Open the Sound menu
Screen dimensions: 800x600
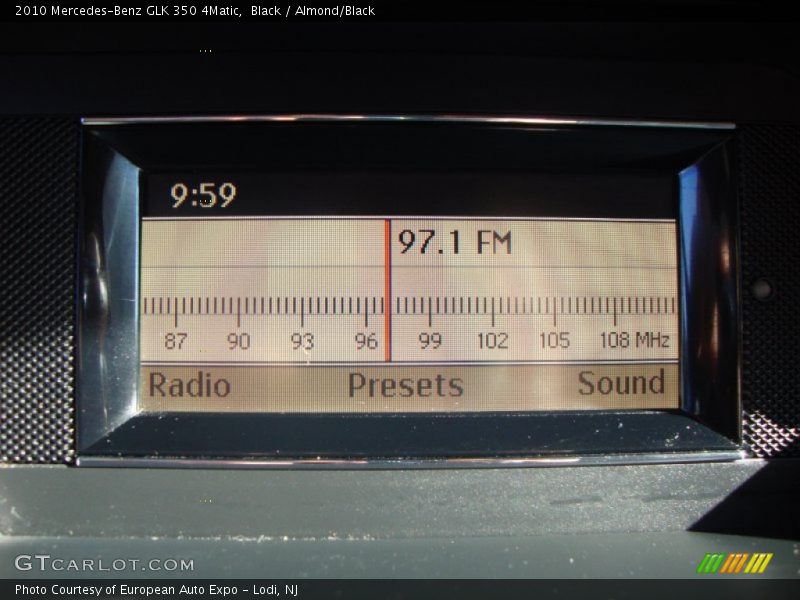(621, 383)
